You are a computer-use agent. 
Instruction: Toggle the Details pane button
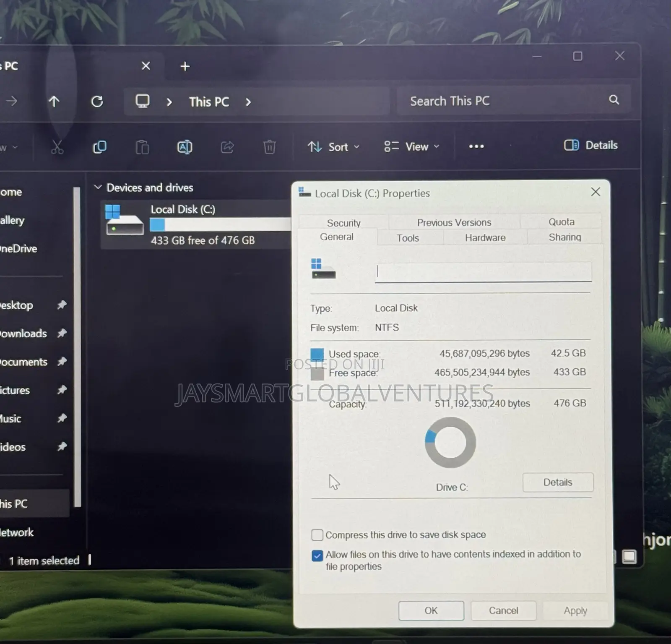tap(591, 145)
